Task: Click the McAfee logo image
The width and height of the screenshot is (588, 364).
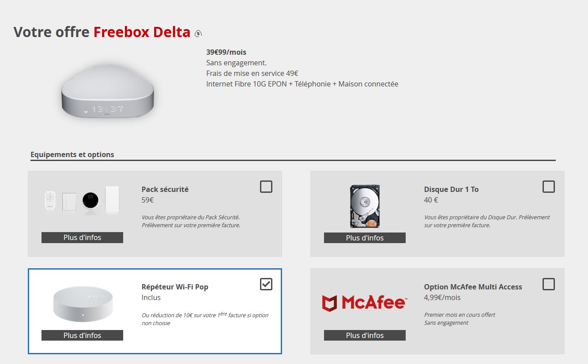Action: (x=365, y=303)
